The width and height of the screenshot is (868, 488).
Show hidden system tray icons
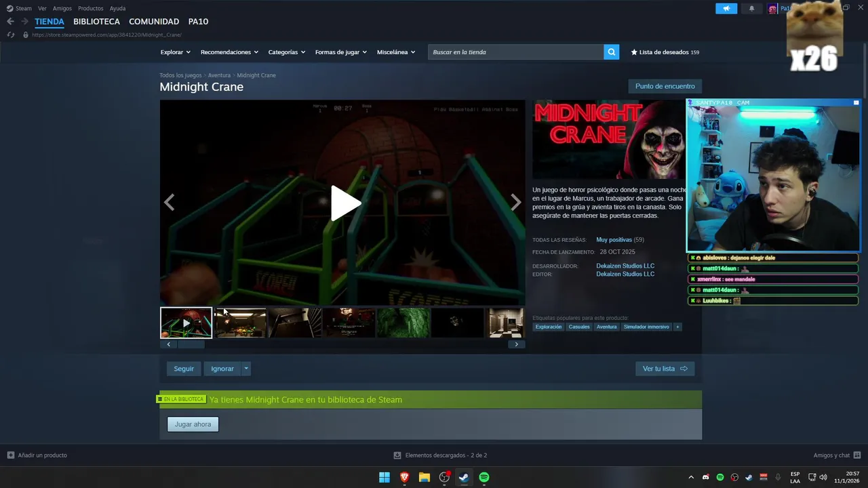691,477
